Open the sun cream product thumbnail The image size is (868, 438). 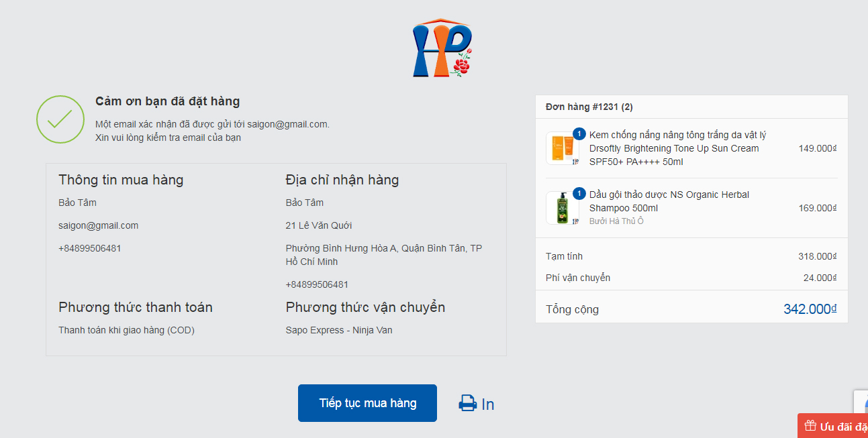pyautogui.click(x=563, y=148)
